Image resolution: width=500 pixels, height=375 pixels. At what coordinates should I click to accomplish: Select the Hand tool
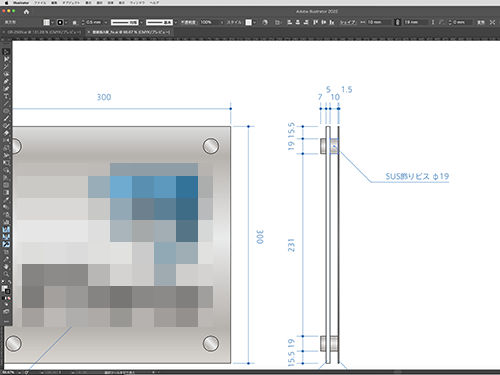point(6,267)
